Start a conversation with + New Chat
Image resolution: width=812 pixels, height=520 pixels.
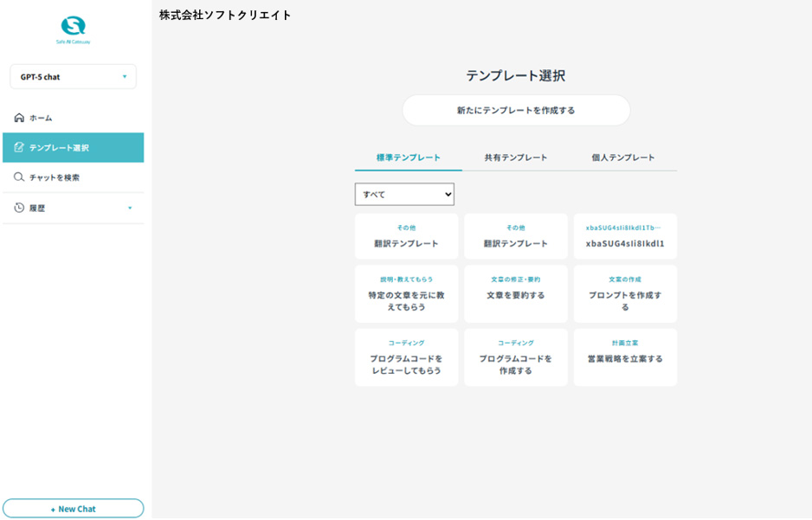tap(74, 509)
